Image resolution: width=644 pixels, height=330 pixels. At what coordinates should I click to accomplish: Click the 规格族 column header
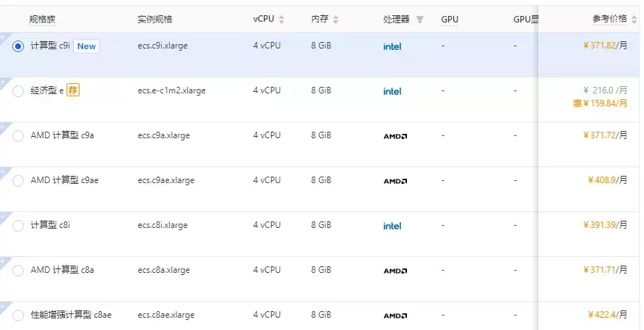[43, 20]
